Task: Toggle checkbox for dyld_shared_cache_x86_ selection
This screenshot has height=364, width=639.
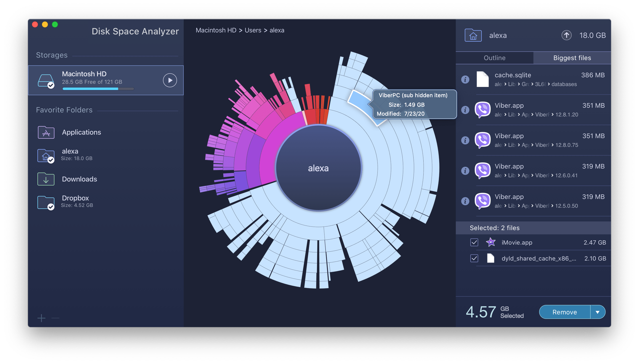Action: [473, 258]
